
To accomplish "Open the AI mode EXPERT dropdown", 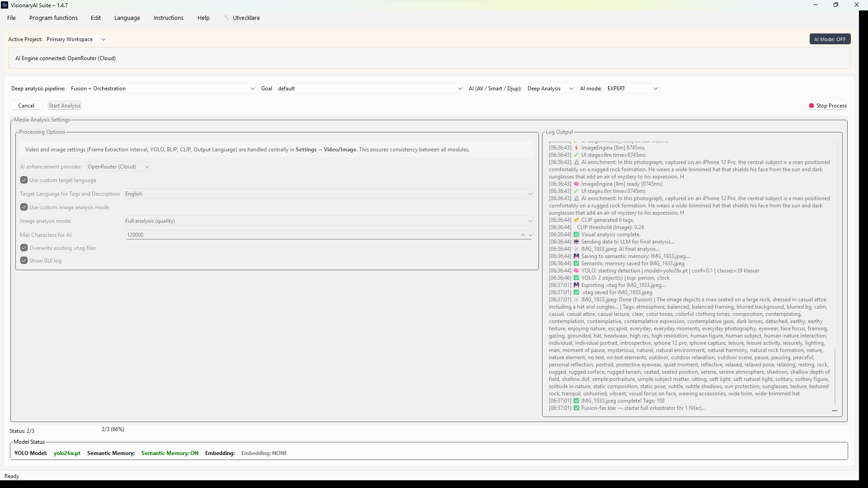I will 632,89.
